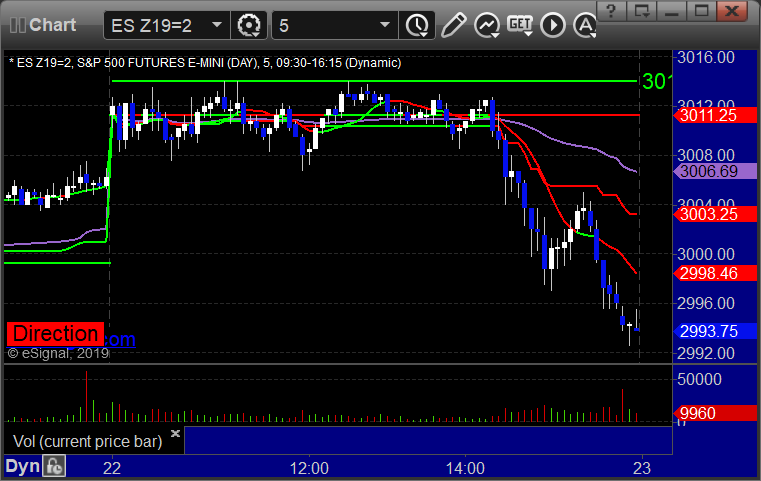Click the red 9960 volume marker
This screenshot has height=481, width=761.
[x=715, y=413]
